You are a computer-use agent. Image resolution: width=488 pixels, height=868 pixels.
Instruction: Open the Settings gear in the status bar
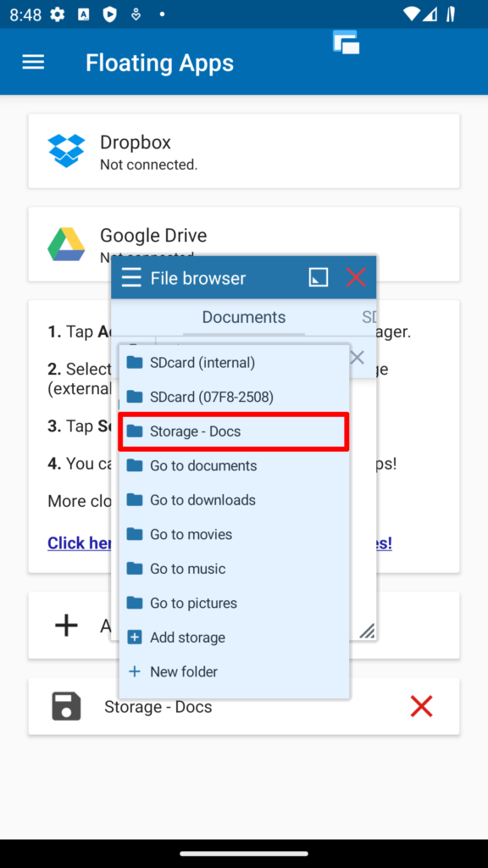coord(56,14)
